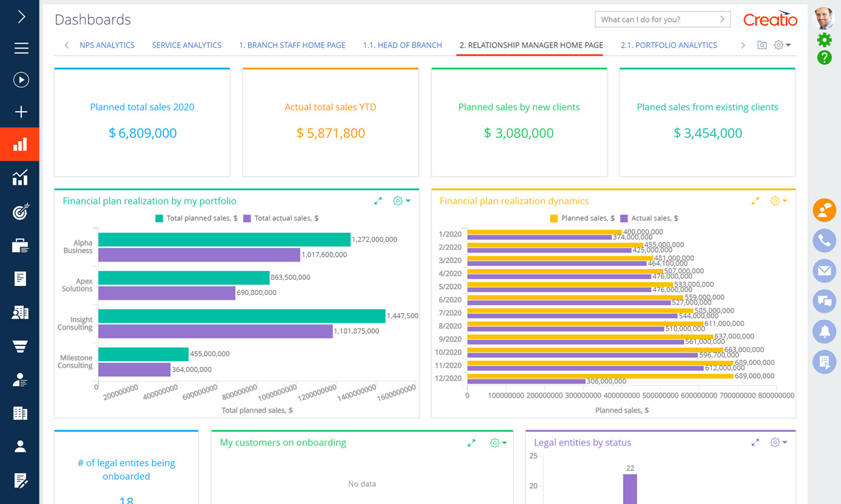Expand Financial plan realization dynamics to fullscreen

pos(755,201)
